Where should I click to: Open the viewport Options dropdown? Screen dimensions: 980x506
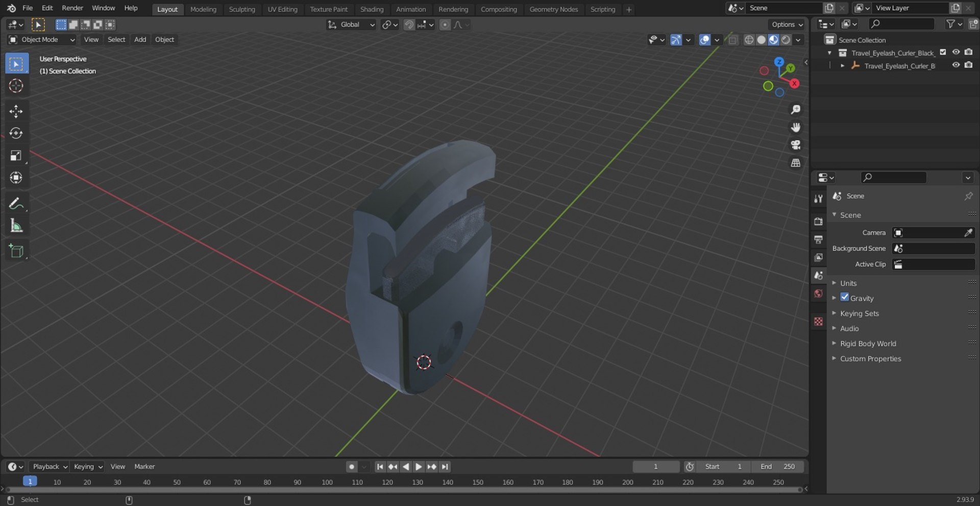click(787, 25)
